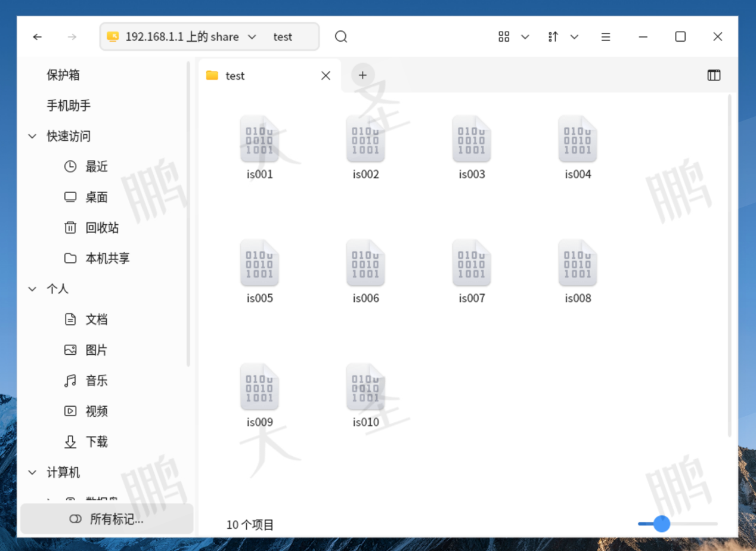Open 桌面 desktop folder
The image size is (756, 551).
[97, 197]
